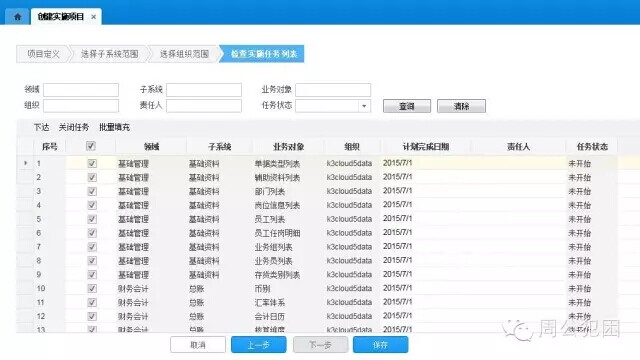
Task: Click the 业务对象 column header
Action: (x=288, y=147)
